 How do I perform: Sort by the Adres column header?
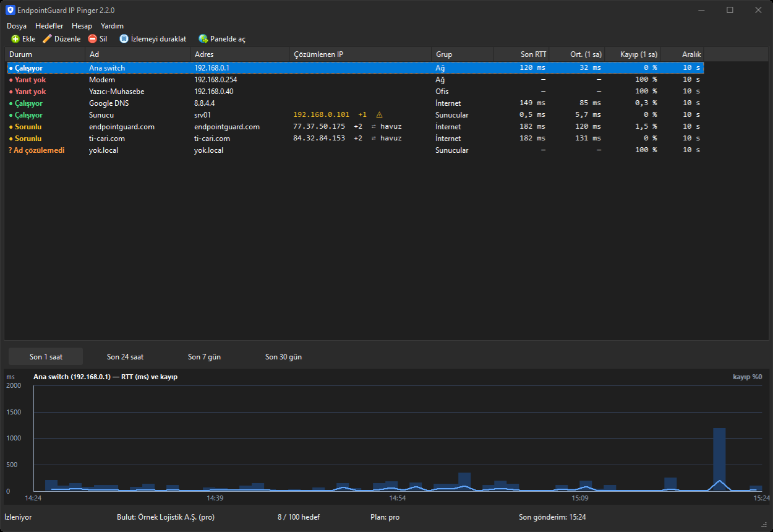tap(239, 54)
